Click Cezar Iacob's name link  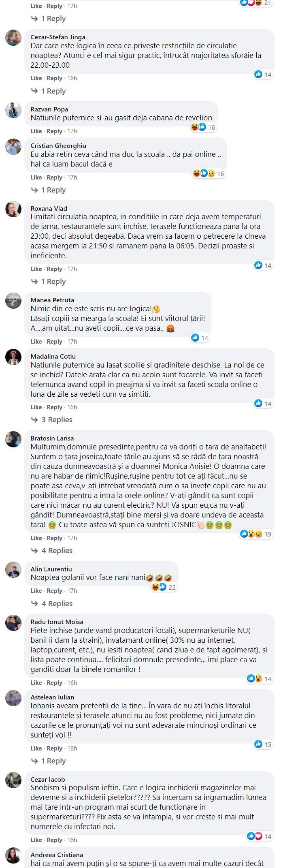pyautogui.click(x=48, y=779)
